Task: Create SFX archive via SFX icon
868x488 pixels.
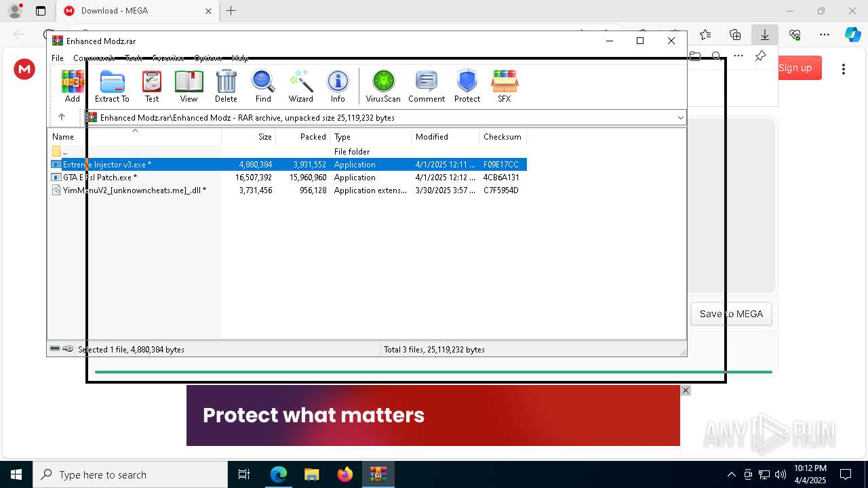Action: [x=504, y=86]
